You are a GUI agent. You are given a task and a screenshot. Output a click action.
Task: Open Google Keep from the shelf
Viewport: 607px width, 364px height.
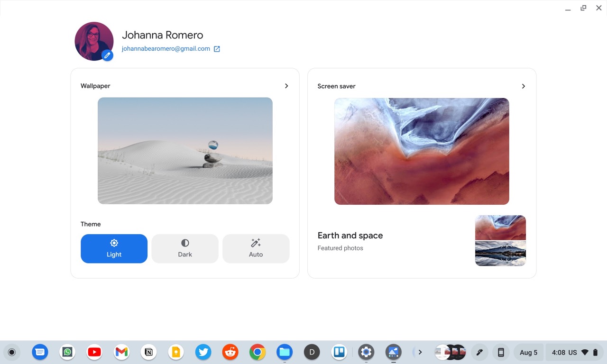coord(176,352)
